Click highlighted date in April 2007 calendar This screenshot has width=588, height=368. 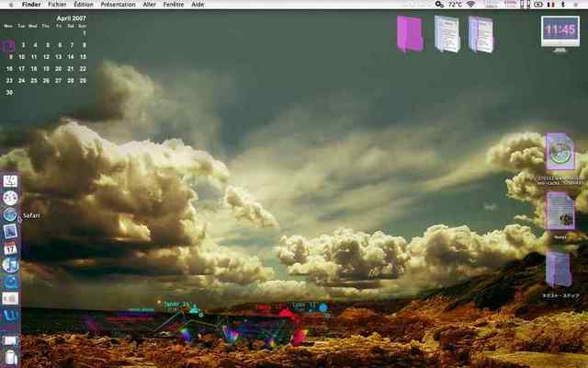[9, 45]
